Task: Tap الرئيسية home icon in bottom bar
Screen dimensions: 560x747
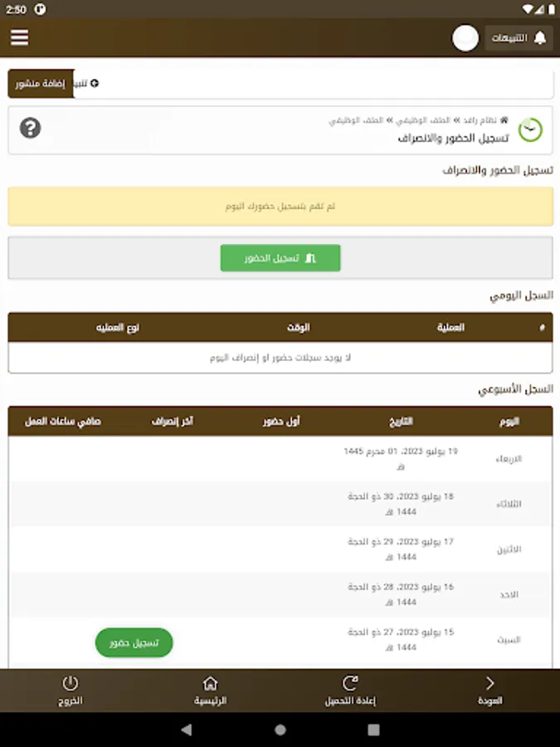Action: 210,691
